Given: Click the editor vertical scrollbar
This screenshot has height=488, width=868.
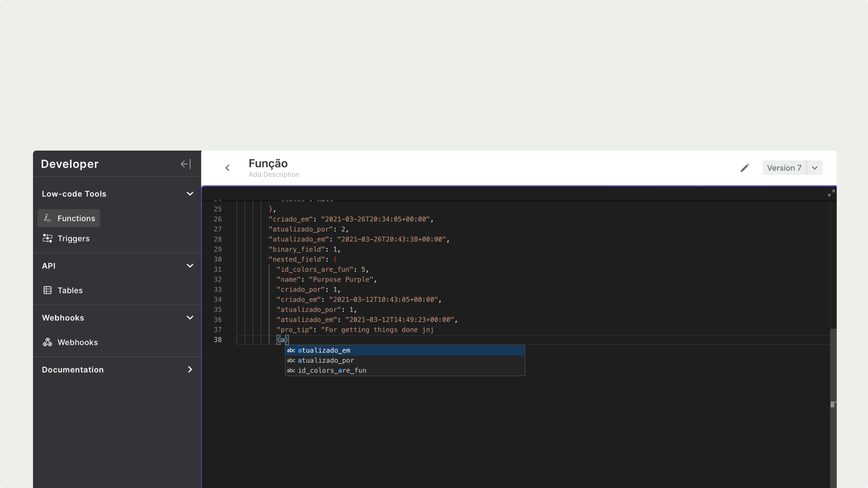Looking at the screenshot, I should 833,366.
